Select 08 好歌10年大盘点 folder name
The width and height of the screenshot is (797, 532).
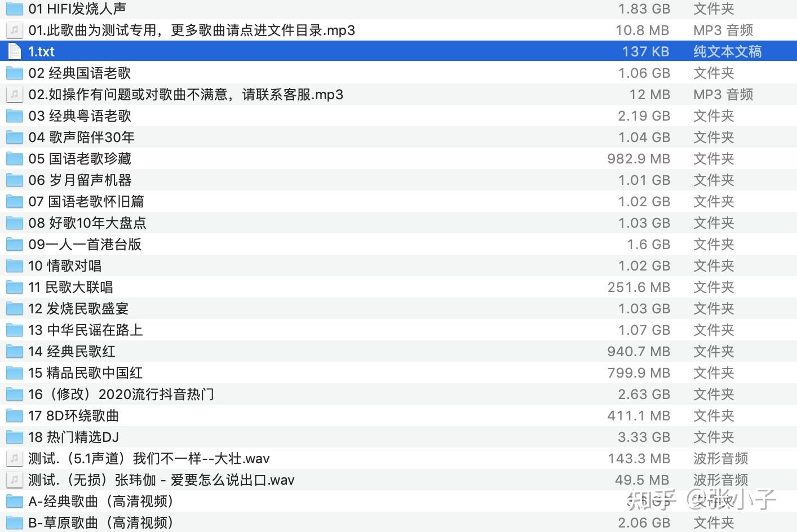87,223
